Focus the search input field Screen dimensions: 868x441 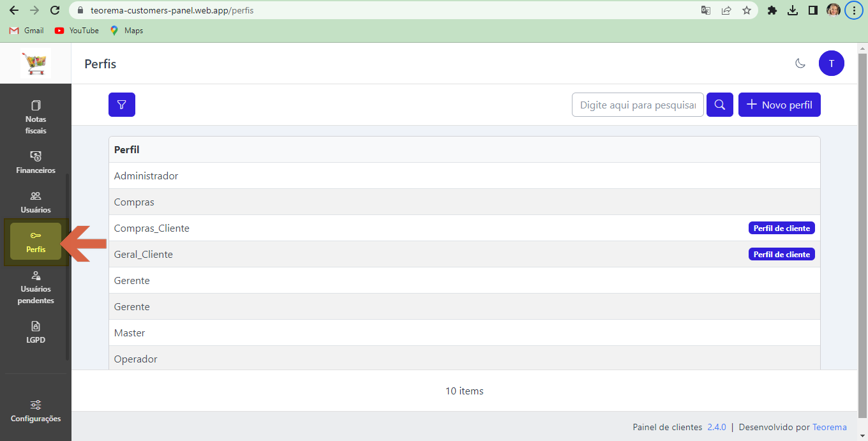click(638, 105)
